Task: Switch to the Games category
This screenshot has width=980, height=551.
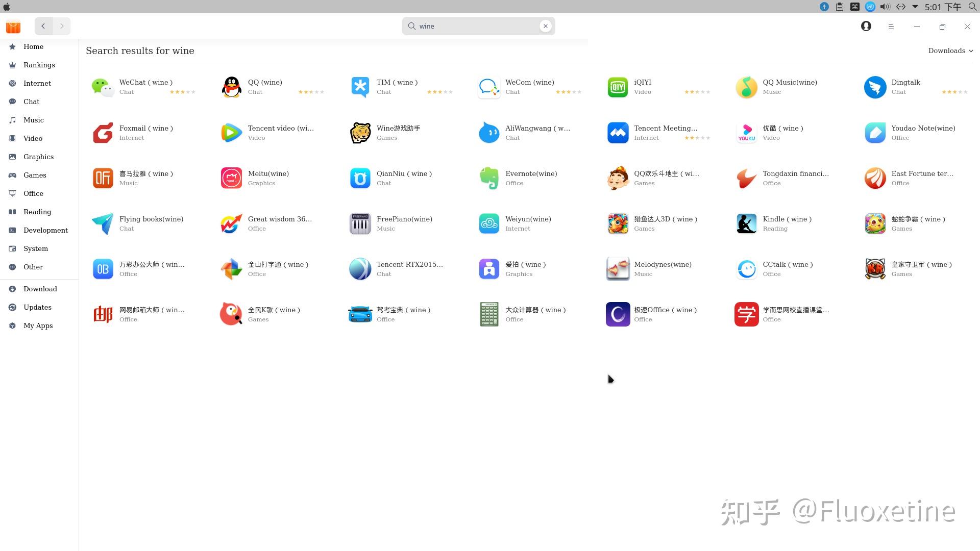Action: [35, 175]
